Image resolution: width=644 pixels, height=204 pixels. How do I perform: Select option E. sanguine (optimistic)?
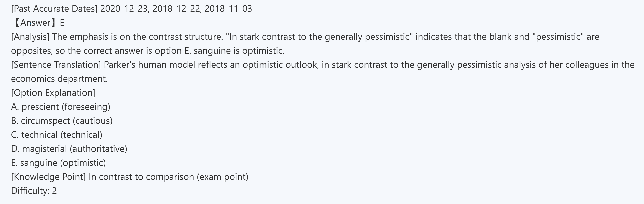coord(58,163)
